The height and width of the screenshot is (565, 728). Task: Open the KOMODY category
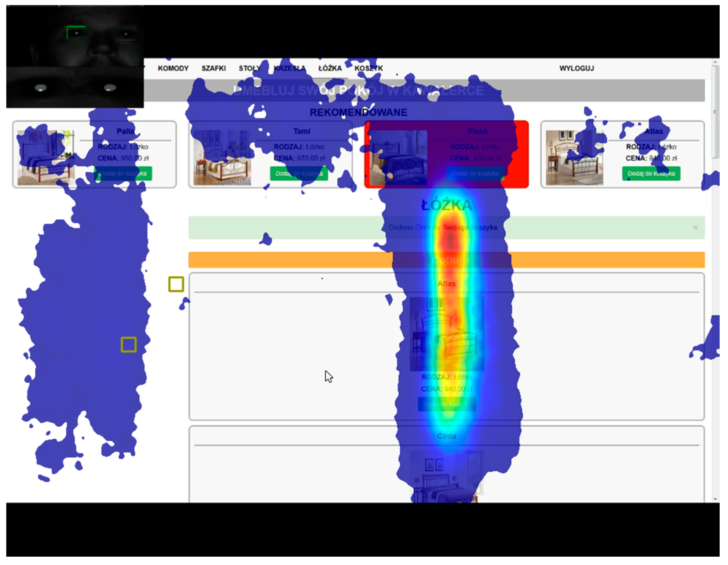[x=173, y=68]
